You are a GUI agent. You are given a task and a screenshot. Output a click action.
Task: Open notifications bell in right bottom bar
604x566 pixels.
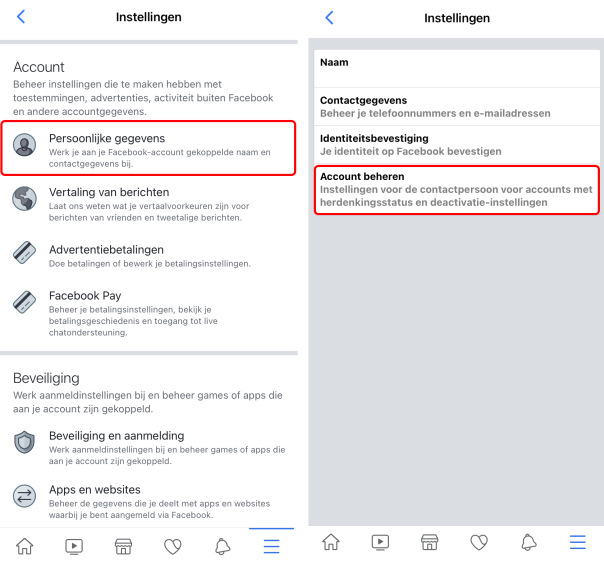528,542
